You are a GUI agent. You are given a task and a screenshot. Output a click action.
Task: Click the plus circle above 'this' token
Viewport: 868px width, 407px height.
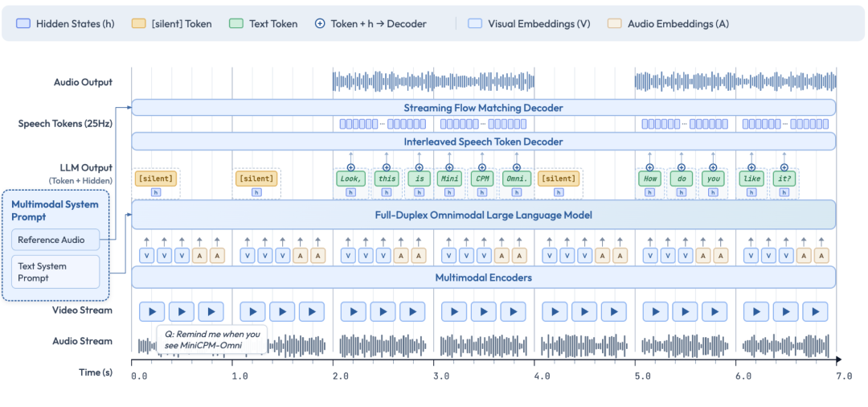(x=387, y=167)
